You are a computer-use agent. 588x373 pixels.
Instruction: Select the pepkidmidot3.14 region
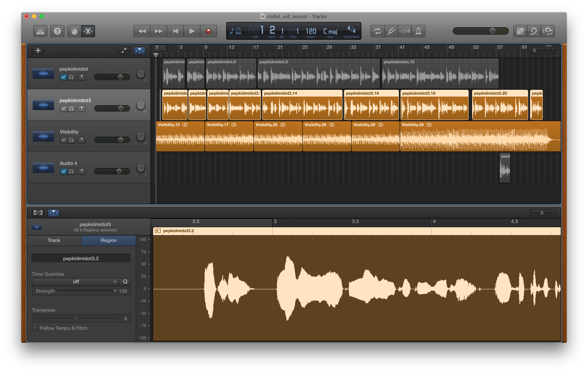(x=302, y=105)
